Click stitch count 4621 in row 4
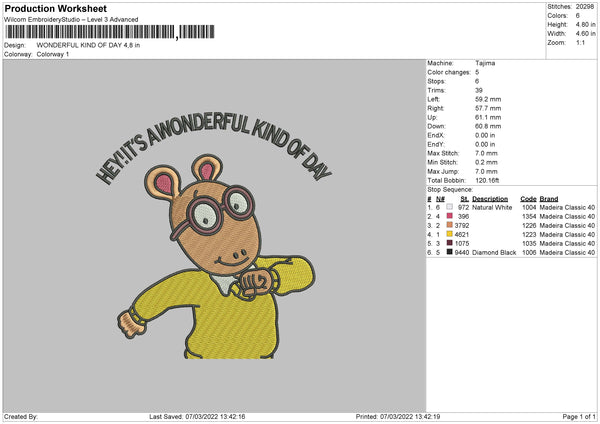Image resolution: width=600 pixels, height=424 pixels. [x=462, y=235]
